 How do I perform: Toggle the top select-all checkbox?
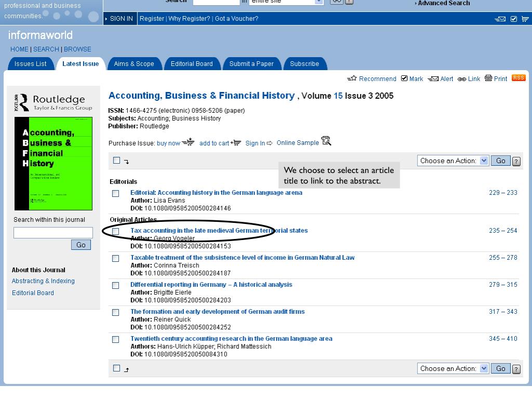point(117,160)
